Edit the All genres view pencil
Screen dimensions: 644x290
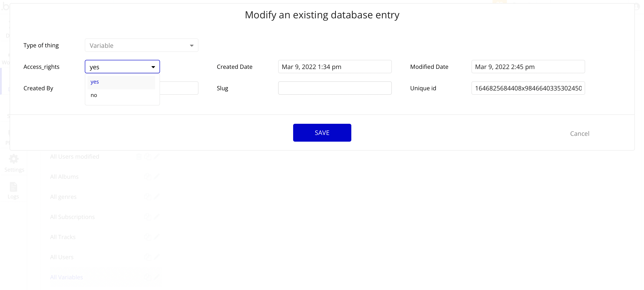tap(157, 197)
